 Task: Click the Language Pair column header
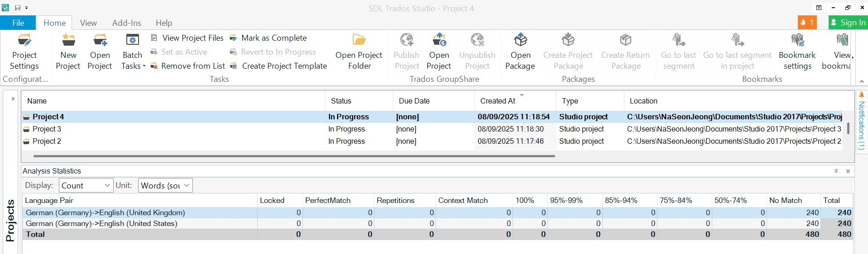pos(140,200)
